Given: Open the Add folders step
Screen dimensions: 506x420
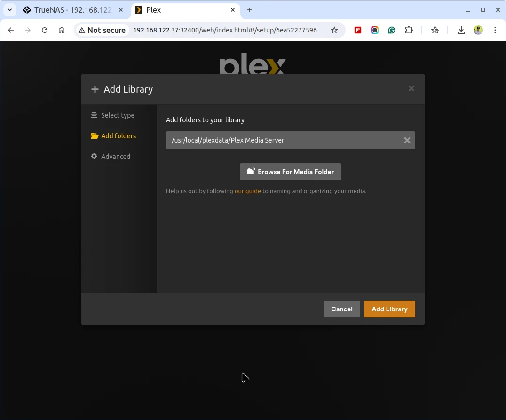Looking at the screenshot, I should [x=113, y=136].
